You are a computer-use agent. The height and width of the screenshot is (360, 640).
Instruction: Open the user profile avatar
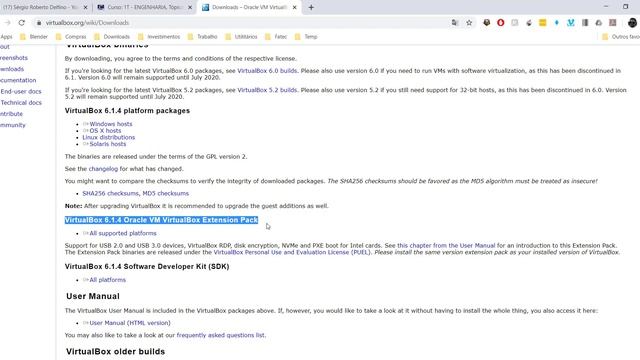pos(632,23)
